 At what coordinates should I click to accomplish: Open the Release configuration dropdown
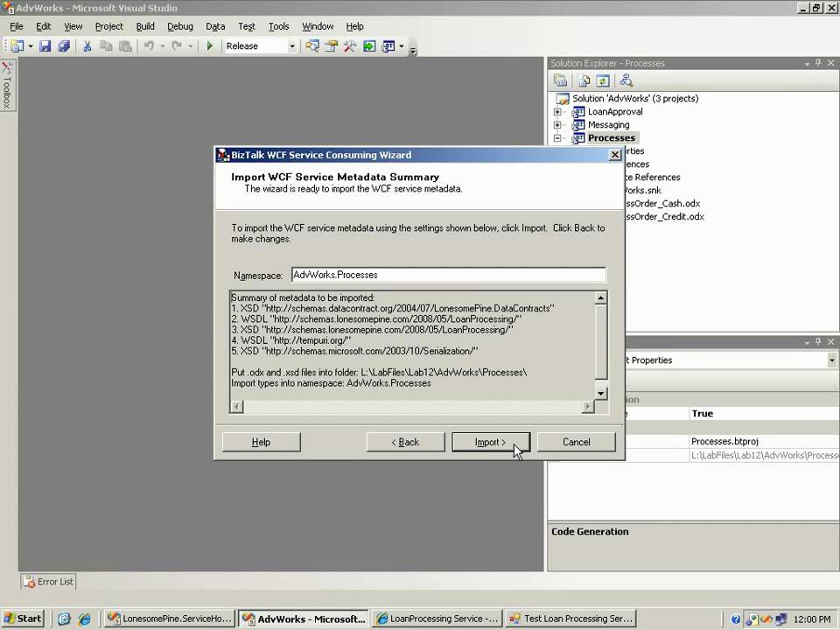[x=292, y=46]
